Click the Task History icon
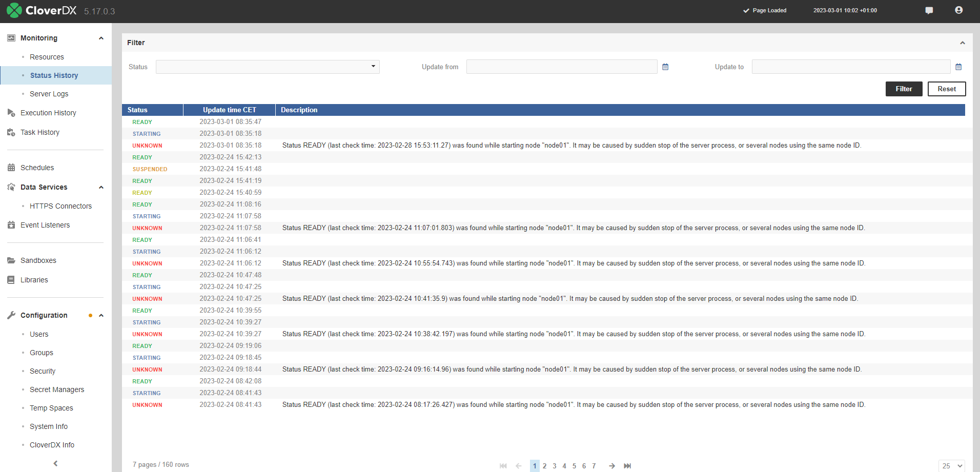 click(x=11, y=132)
